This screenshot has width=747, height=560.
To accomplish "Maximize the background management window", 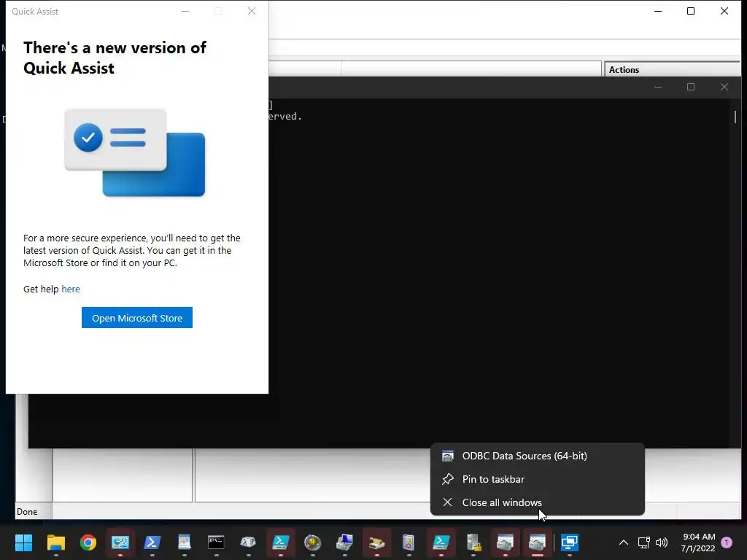I will [691, 11].
